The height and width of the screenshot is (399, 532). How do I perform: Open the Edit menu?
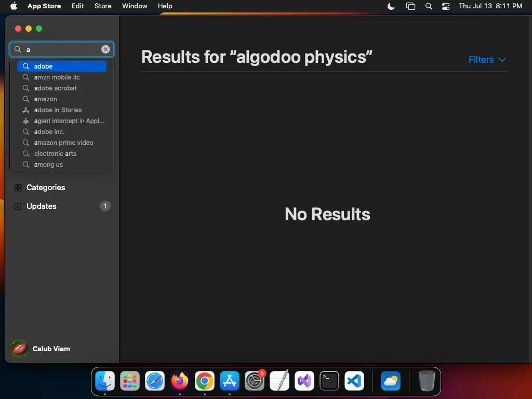78,6
